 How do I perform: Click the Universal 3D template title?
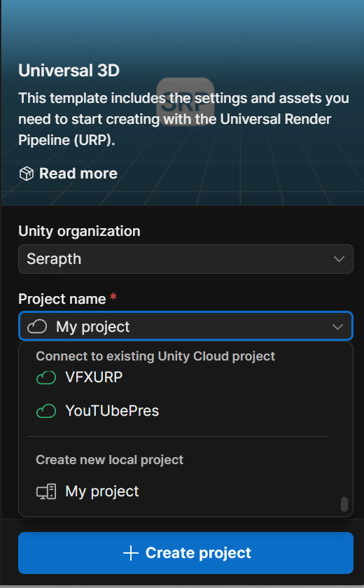69,71
